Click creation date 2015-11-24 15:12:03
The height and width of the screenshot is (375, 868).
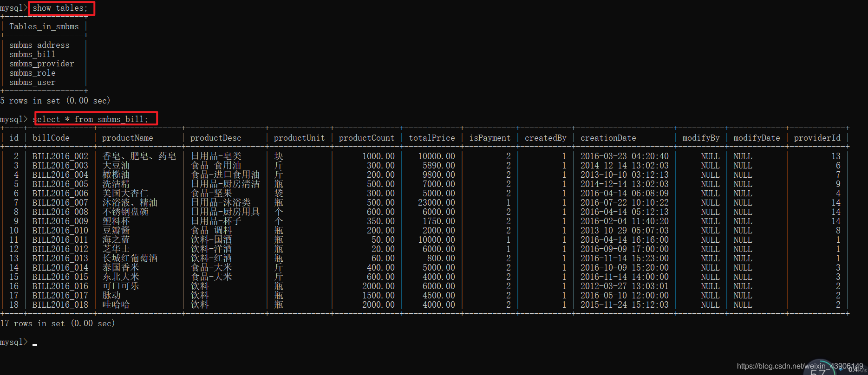(x=625, y=305)
